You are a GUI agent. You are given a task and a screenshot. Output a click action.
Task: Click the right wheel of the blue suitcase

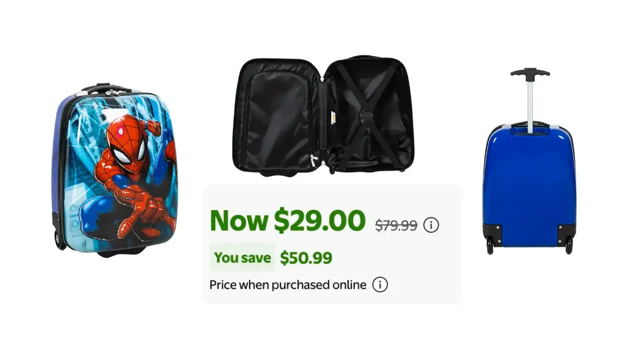click(x=568, y=247)
